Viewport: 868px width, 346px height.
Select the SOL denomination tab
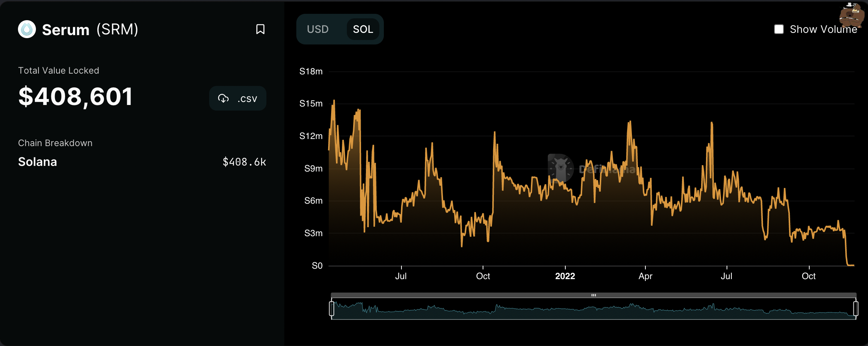pyautogui.click(x=363, y=29)
